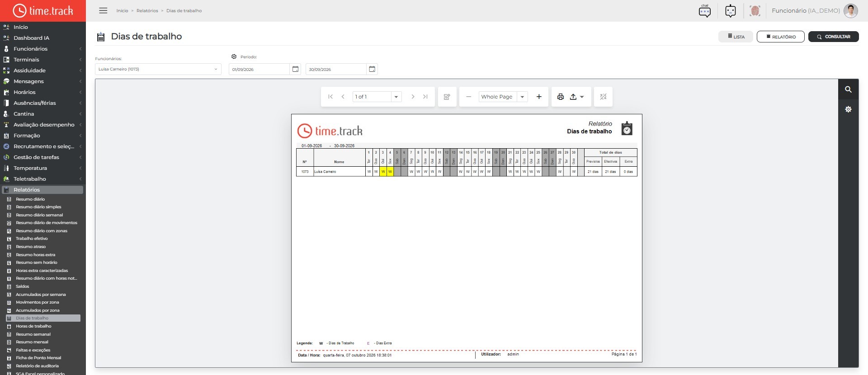Image resolution: width=868 pixels, height=375 pixels.
Task: Zoom out the report with minus
Action: (469, 97)
